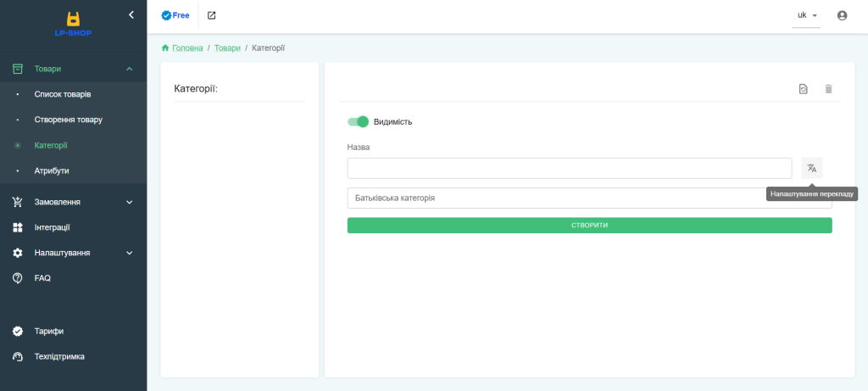This screenshot has height=391, width=868.
Task: Click the trash delete icon
Action: 828,88
